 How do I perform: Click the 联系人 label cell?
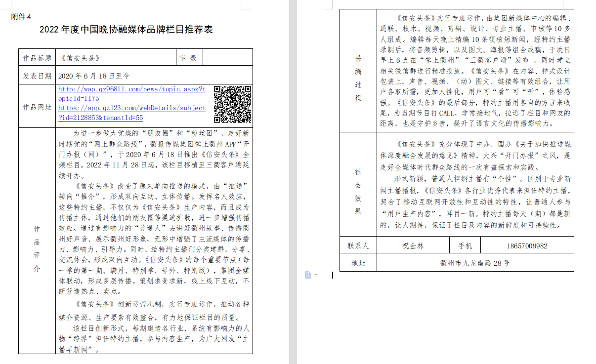pos(358,245)
